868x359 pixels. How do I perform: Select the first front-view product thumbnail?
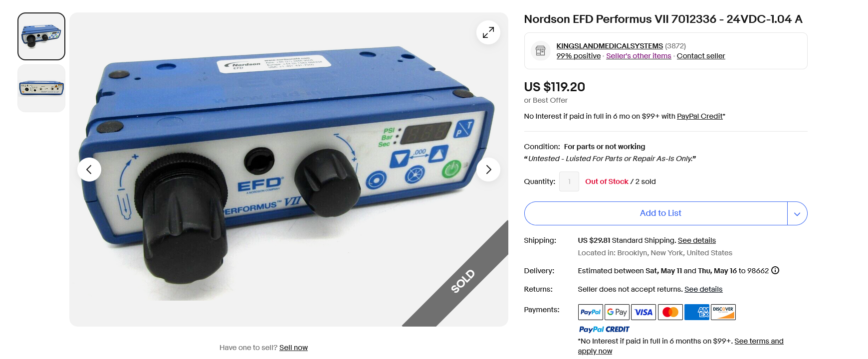point(41,36)
